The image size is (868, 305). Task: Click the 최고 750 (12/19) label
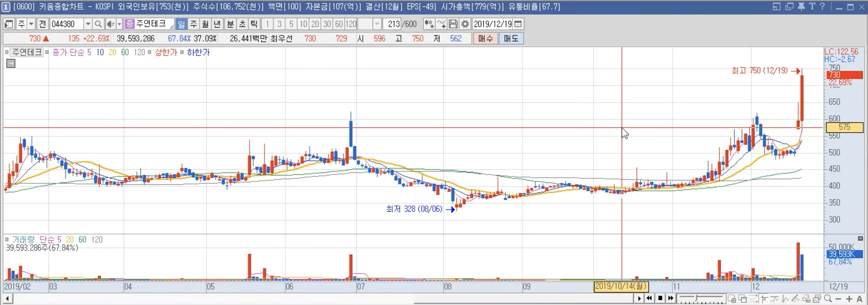tap(759, 71)
